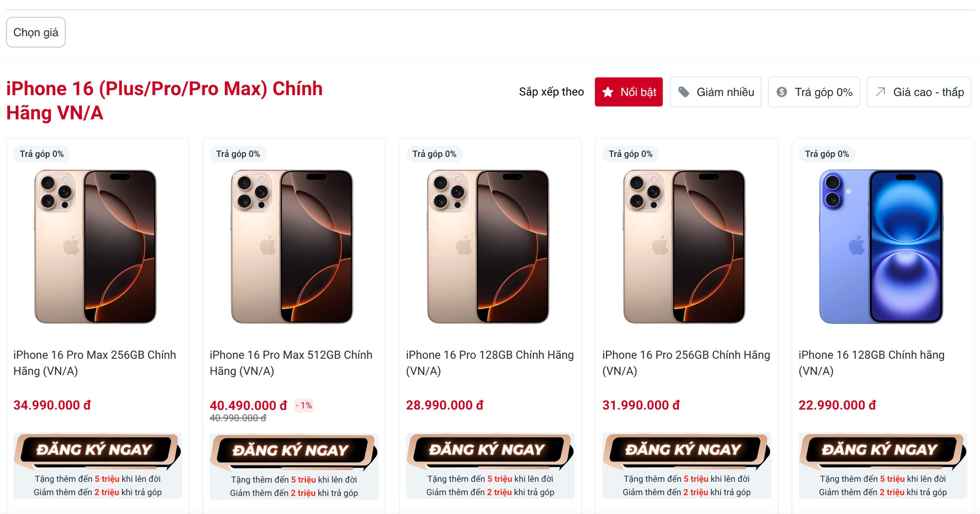This screenshot has width=980, height=514.
Task: Open iPhone 16 Pro Max 256GB title link
Action: [94, 363]
